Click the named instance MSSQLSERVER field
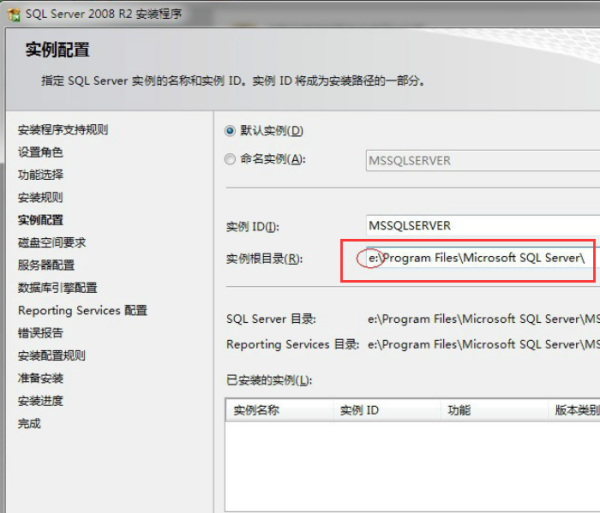Screen dimensions: 600x513 click(483, 161)
